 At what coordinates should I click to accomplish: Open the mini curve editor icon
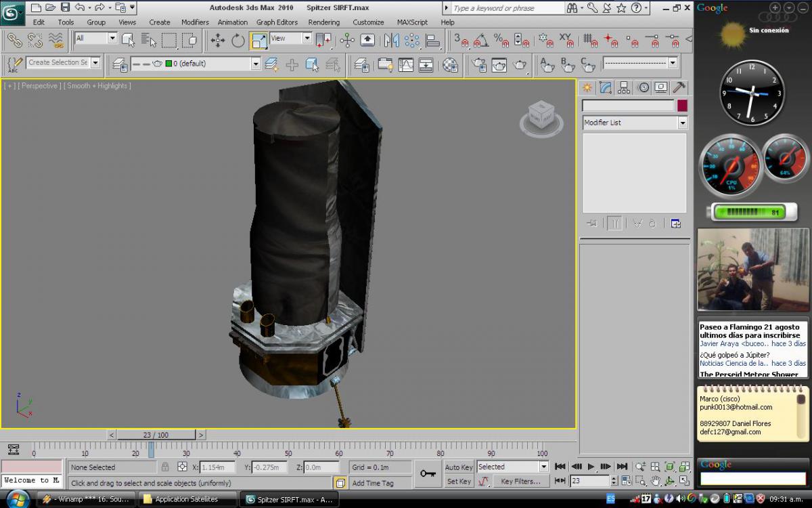pyautogui.click(x=14, y=449)
